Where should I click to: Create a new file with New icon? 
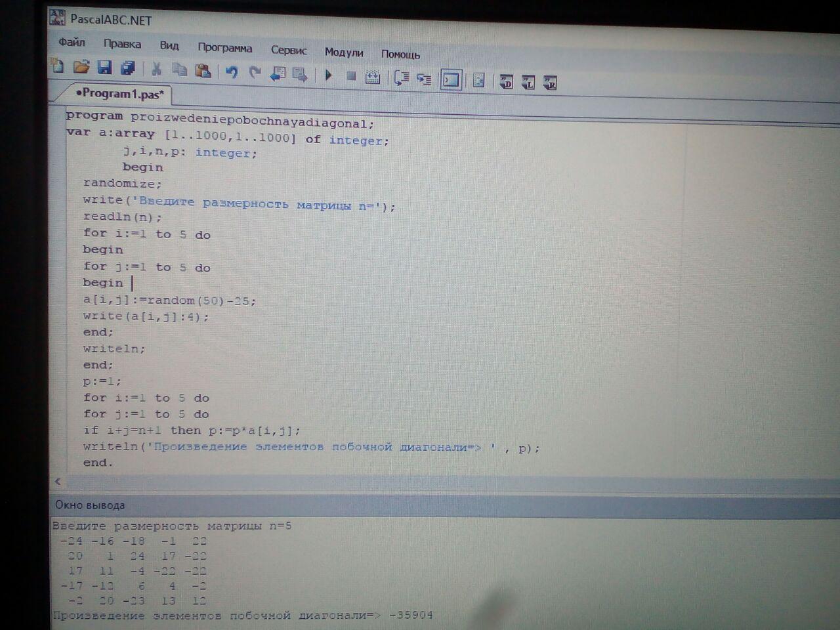tap(58, 65)
